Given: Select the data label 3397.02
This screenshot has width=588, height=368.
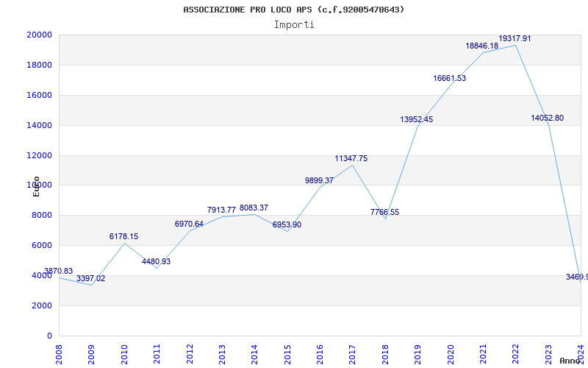Looking at the screenshot, I should click(x=90, y=279).
